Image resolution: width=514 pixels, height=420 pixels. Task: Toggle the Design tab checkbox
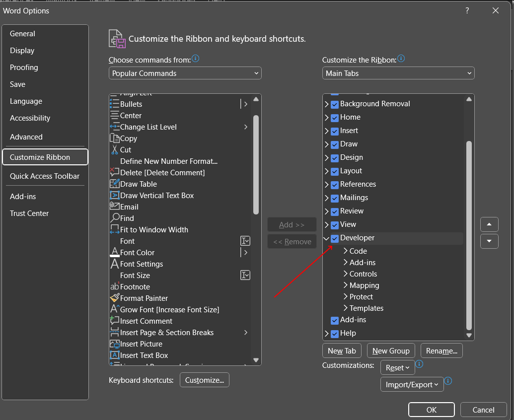tap(334, 158)
